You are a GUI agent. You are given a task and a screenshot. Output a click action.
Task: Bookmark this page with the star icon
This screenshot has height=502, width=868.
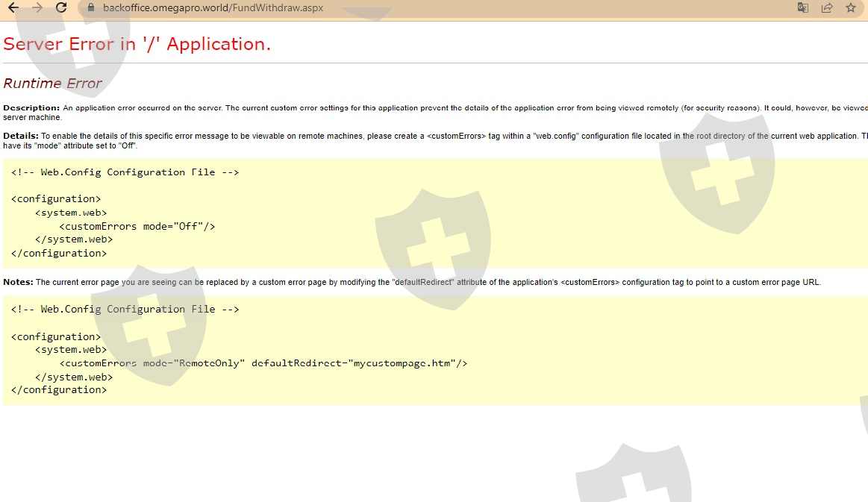tap(850, 8)
